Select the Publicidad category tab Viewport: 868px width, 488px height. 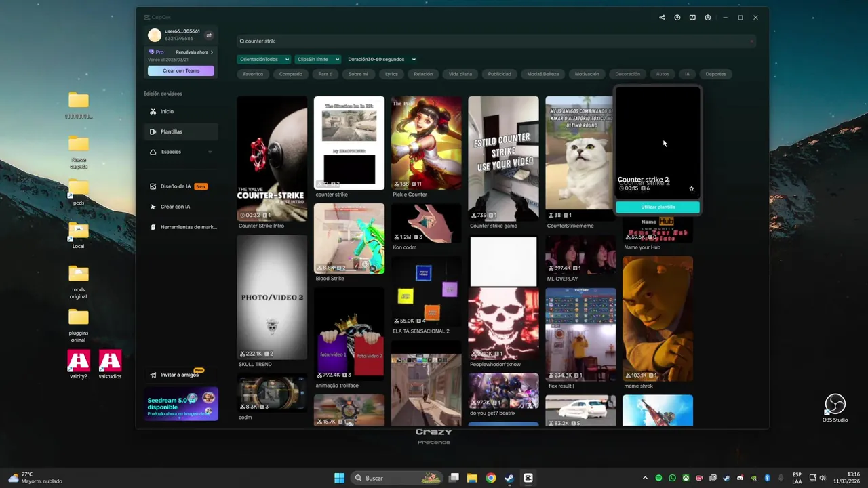tap(500, 74)
